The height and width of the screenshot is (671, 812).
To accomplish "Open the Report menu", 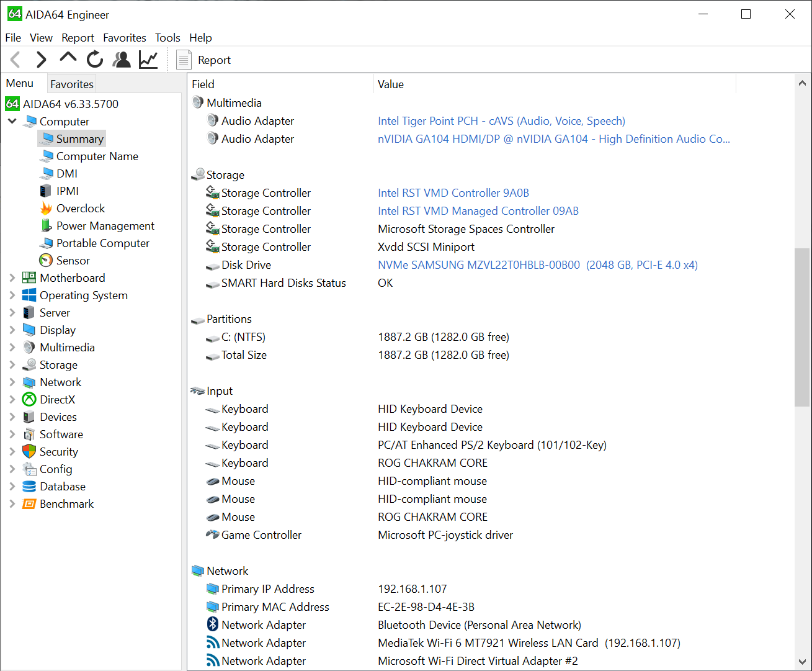I will tap(78, 38).
